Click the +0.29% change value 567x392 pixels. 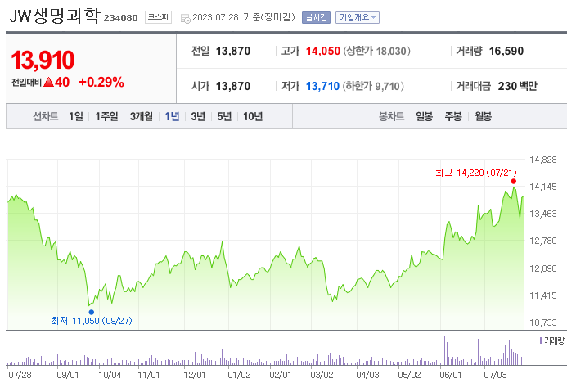[101, 83]
